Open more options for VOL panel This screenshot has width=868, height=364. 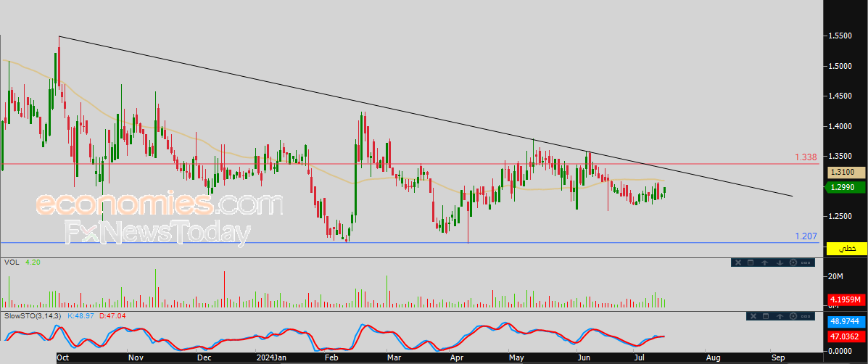[806, 262]
